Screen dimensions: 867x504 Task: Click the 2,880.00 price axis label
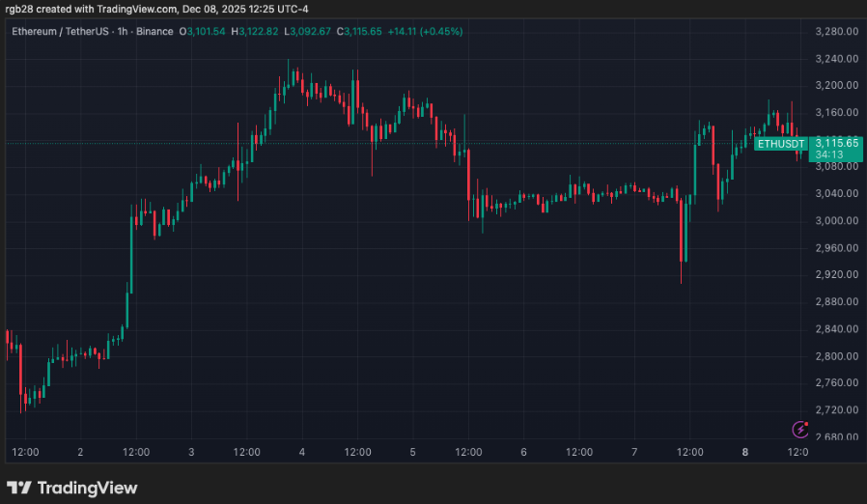click(x=837, y=301)
